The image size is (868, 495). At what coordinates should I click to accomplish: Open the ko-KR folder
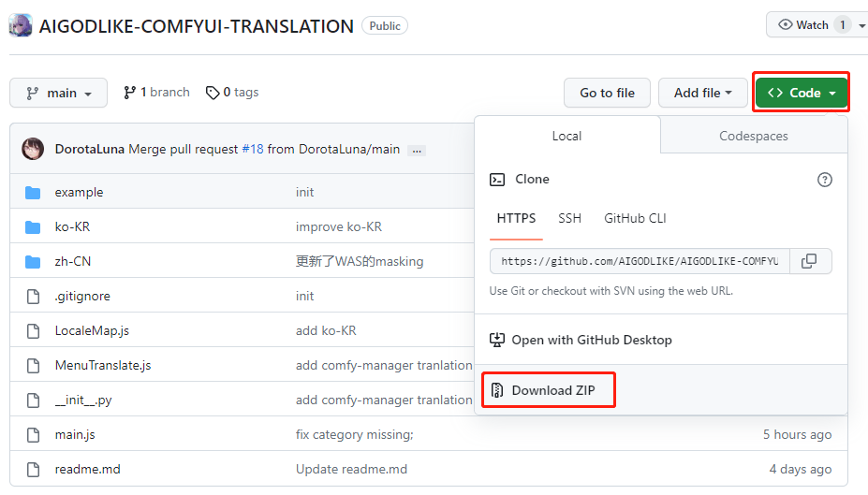[72, 226]
